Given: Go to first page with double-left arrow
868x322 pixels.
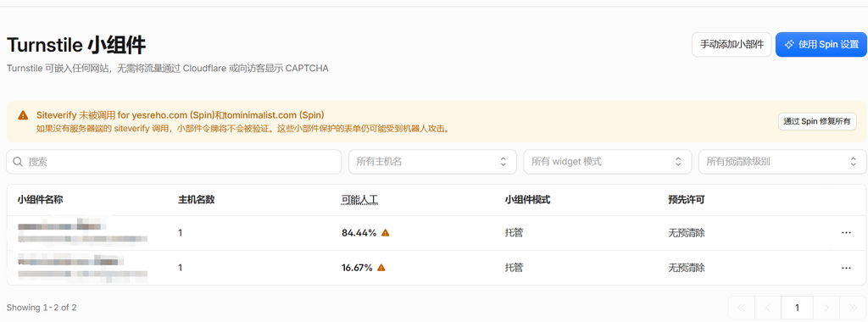Looking at the screenshot, I should [x=742, y=308].
